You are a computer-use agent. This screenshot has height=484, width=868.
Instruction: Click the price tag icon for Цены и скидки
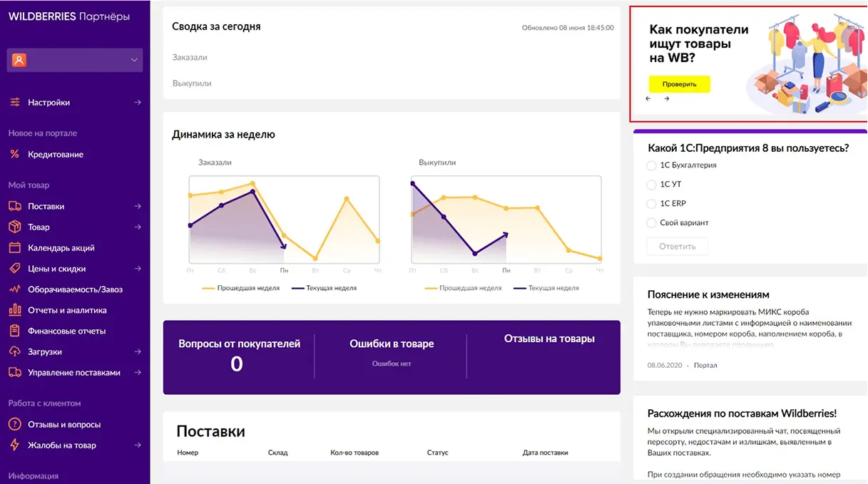pyautogui.click(x=15, y=269)
